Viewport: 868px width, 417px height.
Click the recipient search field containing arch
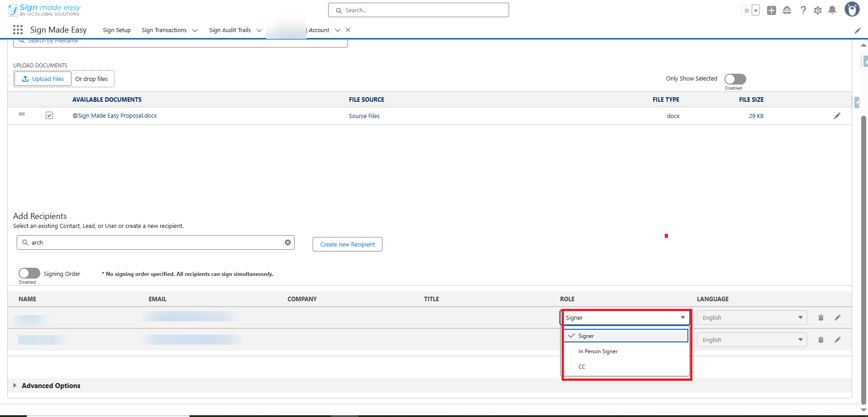tap(156, 242)
